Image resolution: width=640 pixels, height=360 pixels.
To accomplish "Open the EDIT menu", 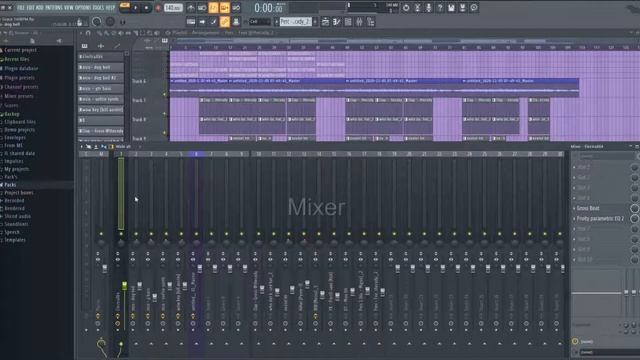I will pos(30,8).
